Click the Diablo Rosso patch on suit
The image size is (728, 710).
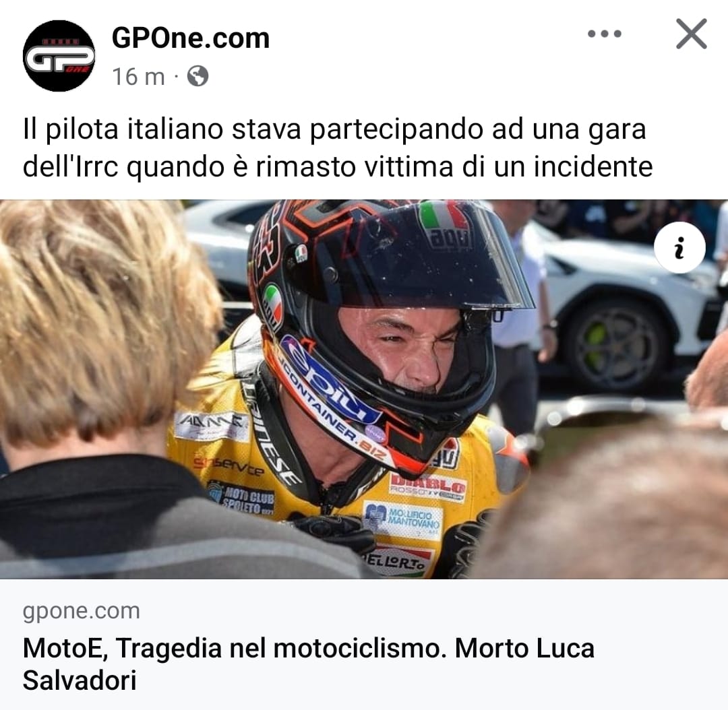427,488
